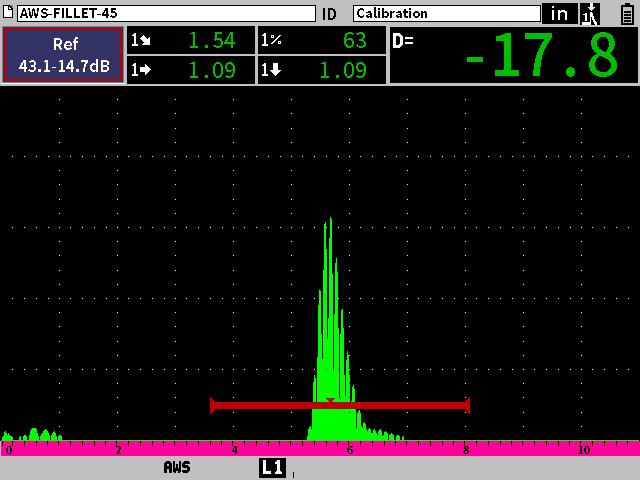The height and width of the screenshot is (480, 640).
Task: Click the large -17.8 rating value
Action: click(541, 56)
